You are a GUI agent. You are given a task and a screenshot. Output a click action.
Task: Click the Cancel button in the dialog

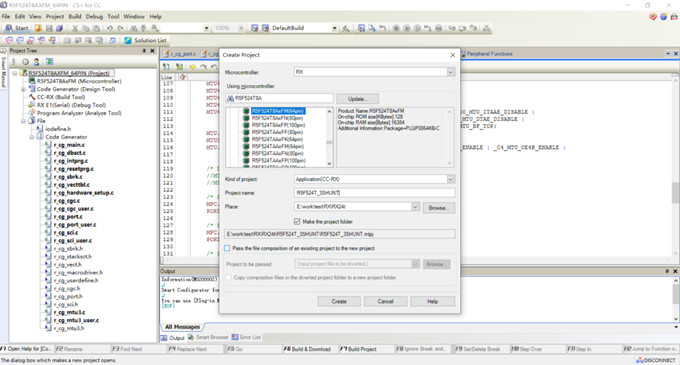point(385,301)
